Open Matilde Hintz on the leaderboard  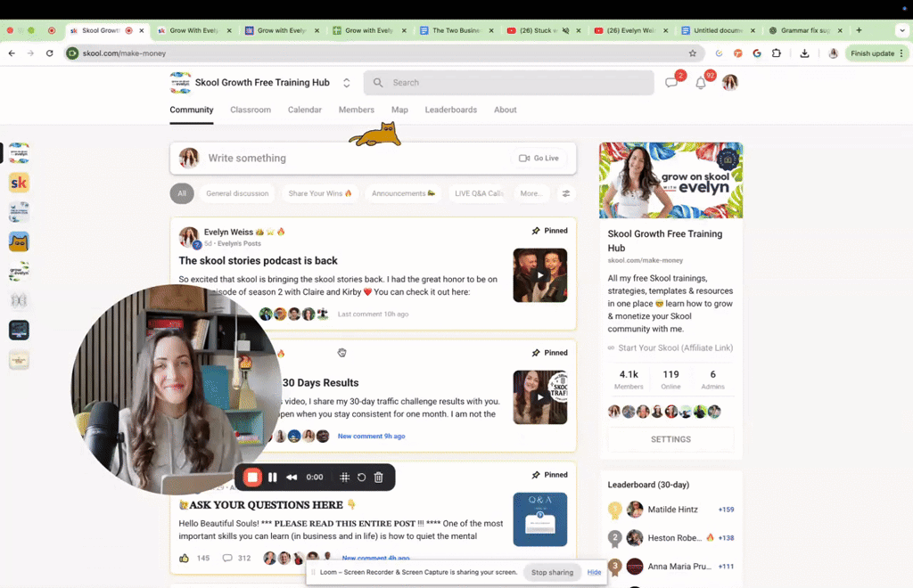coord(672,510)
